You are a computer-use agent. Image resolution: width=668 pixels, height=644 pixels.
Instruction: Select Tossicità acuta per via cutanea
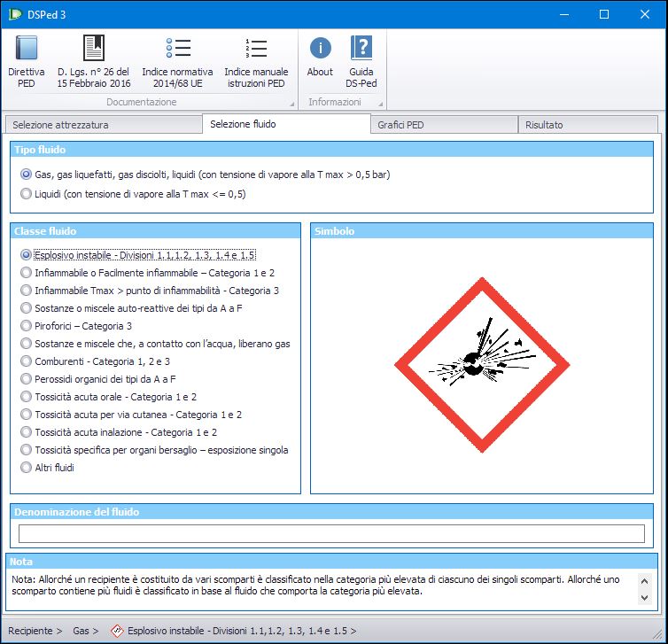131,415
